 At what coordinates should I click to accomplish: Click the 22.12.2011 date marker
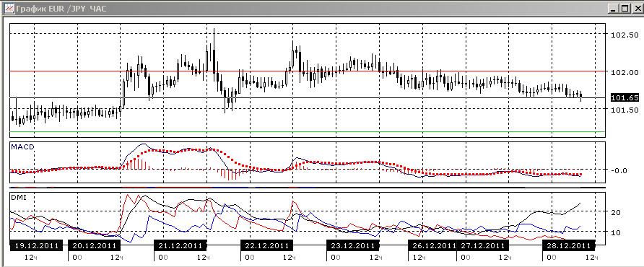tap(267, 245)
